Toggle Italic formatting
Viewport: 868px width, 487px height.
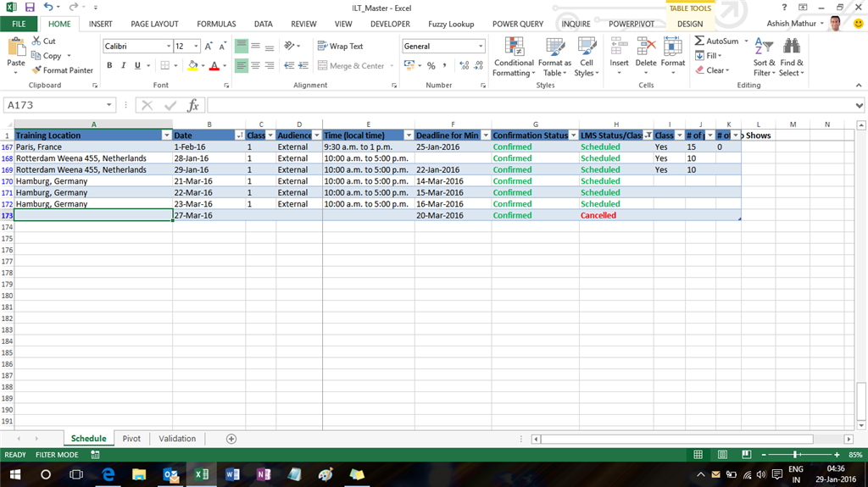(124, 65)
